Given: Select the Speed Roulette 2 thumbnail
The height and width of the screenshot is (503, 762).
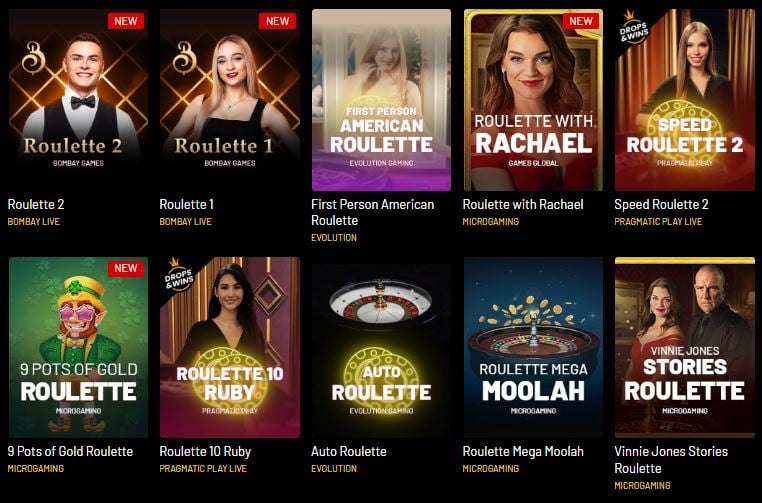Looking at the screenshot, I should (x=685, y=100).
